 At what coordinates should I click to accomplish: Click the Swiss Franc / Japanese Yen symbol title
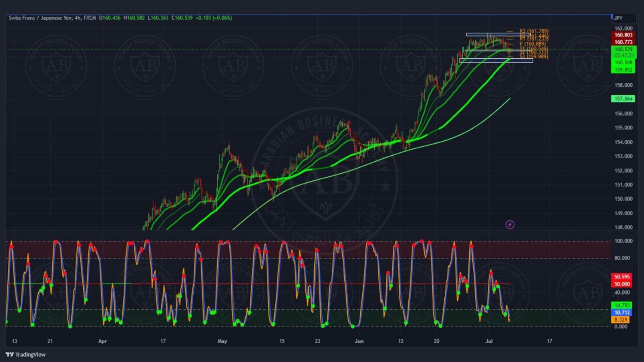coord(40,18)
